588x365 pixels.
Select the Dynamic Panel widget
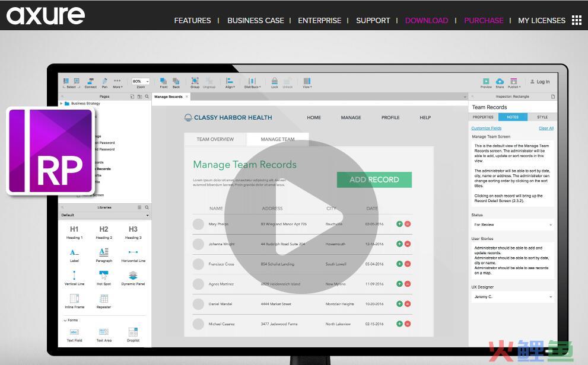133,278
